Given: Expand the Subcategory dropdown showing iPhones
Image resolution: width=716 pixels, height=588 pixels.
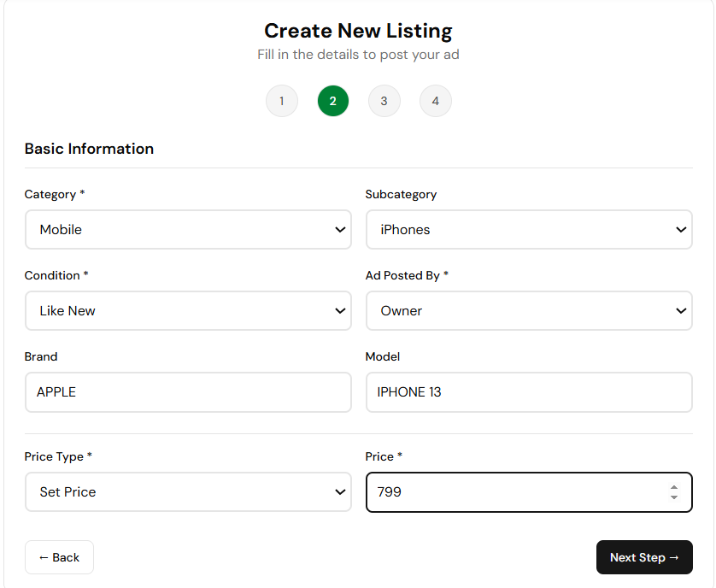Looking at the screenshot, I should (529, 230).
